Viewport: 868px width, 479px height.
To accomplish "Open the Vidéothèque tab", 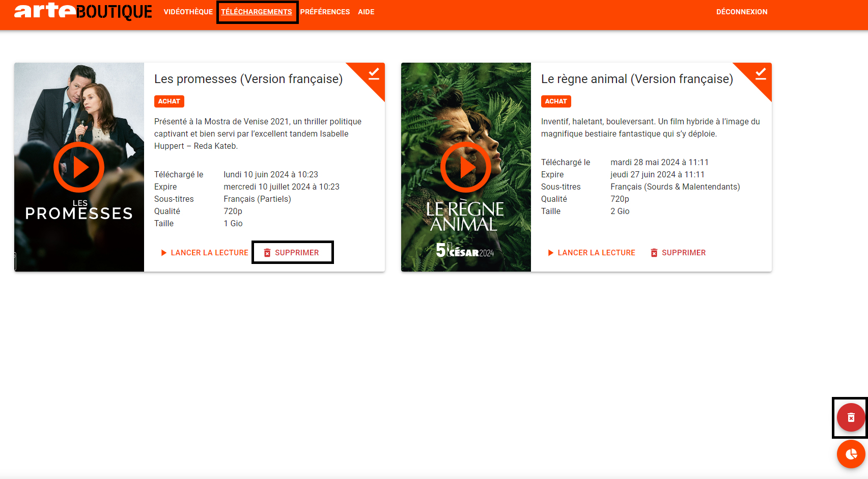I will [x=188, y=12].
